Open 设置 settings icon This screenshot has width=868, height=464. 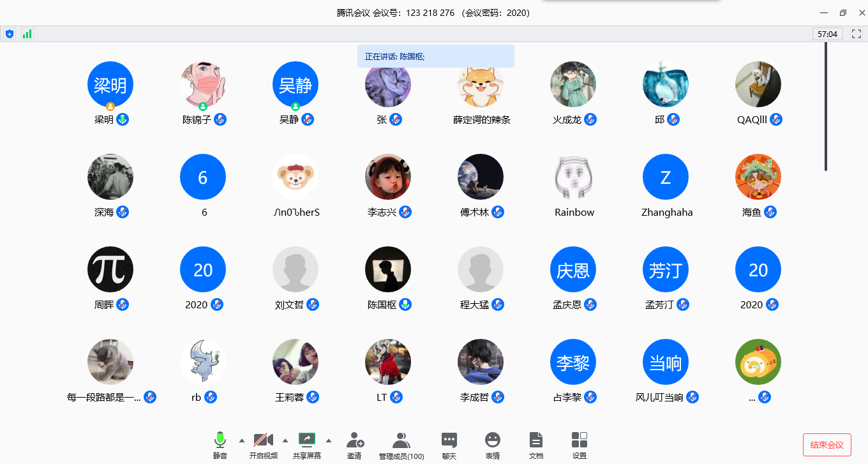point(580,440)
